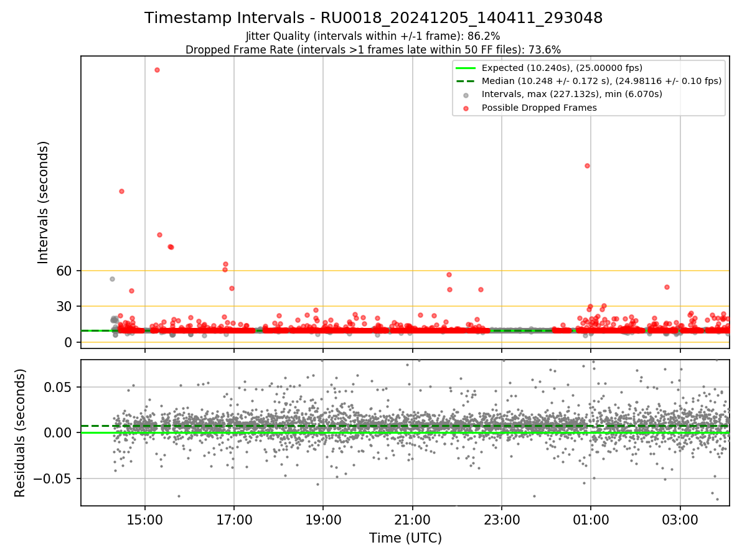Image resolution: width=747 pixels, height=560 pixels.
Task: Click the gray dot marker in the legend
Action: [466, 95]
